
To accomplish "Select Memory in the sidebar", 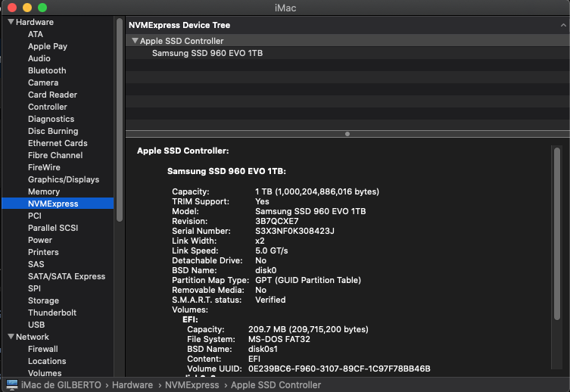I will (x=44, y=191).
